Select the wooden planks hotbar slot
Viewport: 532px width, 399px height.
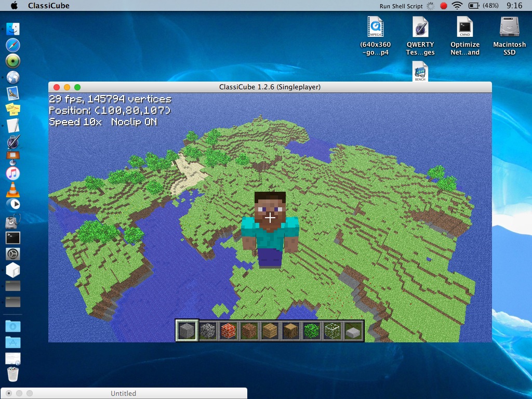click(270, 330)
